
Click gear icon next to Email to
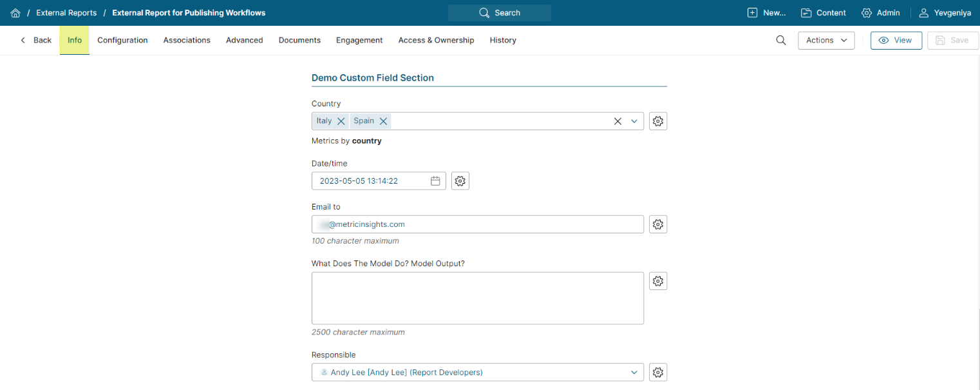(x=657, y=224)
